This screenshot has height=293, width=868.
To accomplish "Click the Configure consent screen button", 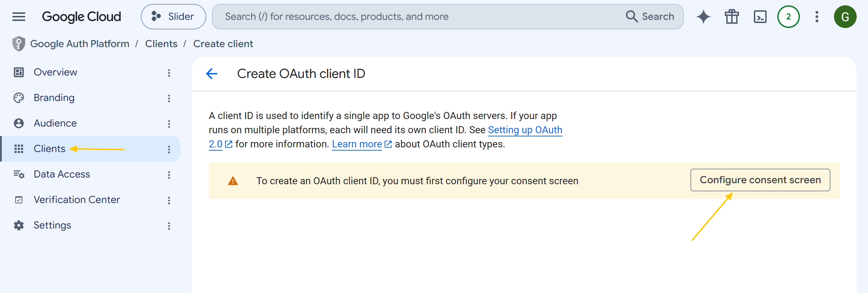I will pyautogui.click(x=760, y=180).
